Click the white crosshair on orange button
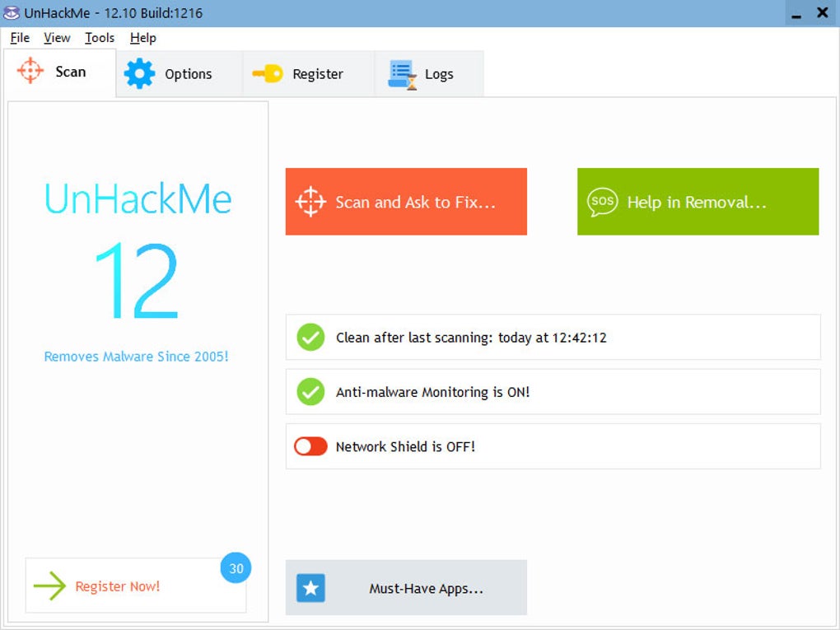840x630 pixels. coord(310,202)
